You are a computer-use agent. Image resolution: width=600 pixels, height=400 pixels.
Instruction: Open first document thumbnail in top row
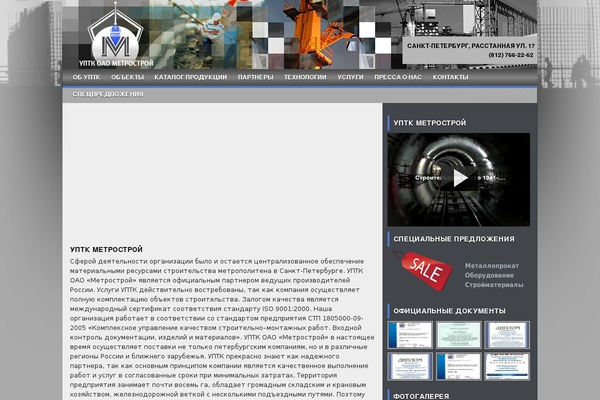click(410, 335)
